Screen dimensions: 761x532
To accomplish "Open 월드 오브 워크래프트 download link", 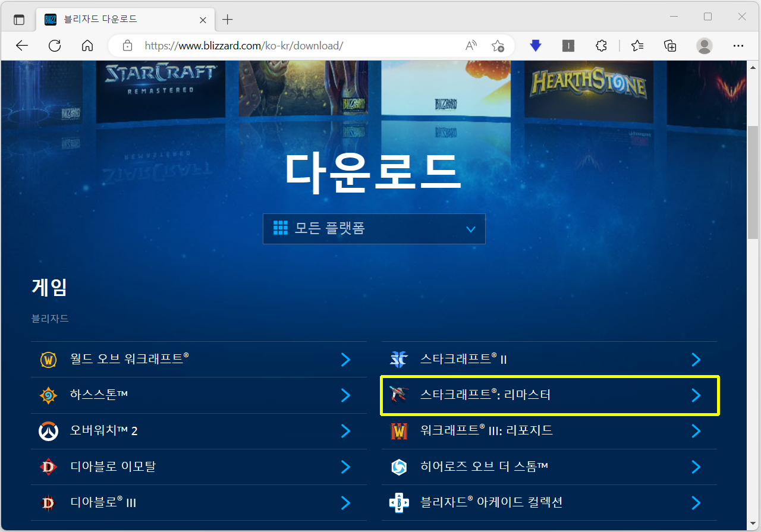I will 199,360.
